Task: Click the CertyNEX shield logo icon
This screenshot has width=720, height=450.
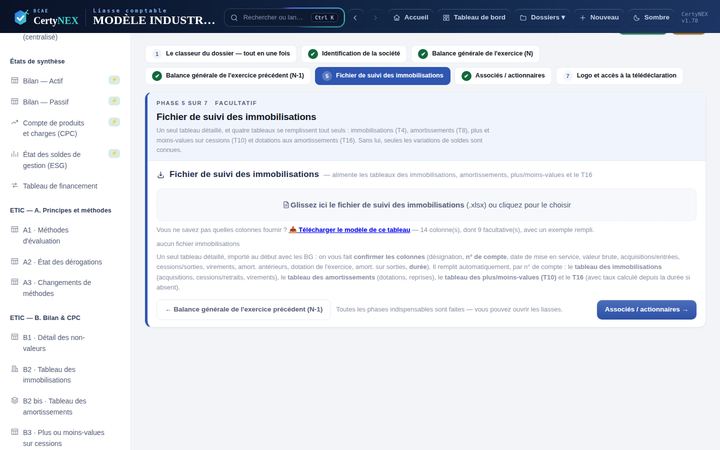Action: (x=21, y=17)
